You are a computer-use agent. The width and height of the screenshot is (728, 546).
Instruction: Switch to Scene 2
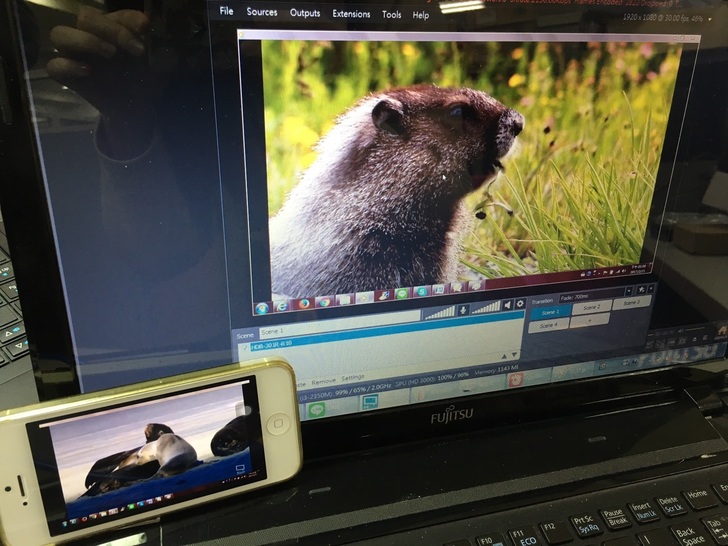point(592,308)
